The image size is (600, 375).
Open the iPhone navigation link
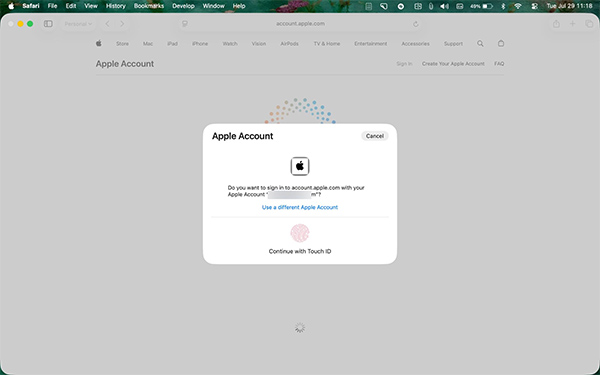pos(200,44)
